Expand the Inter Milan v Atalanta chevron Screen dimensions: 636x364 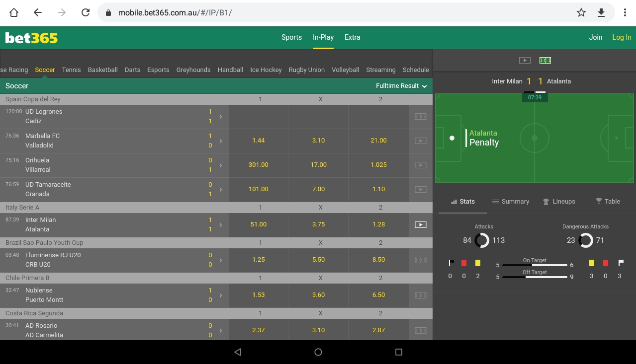click(221, 225)
